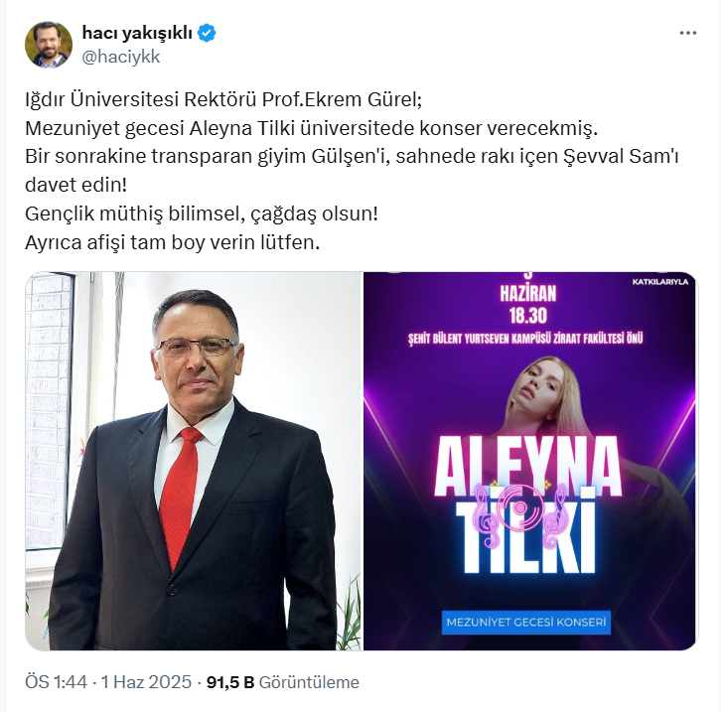Click the Gençlik müthiş bilimsel tweet line

202,214
